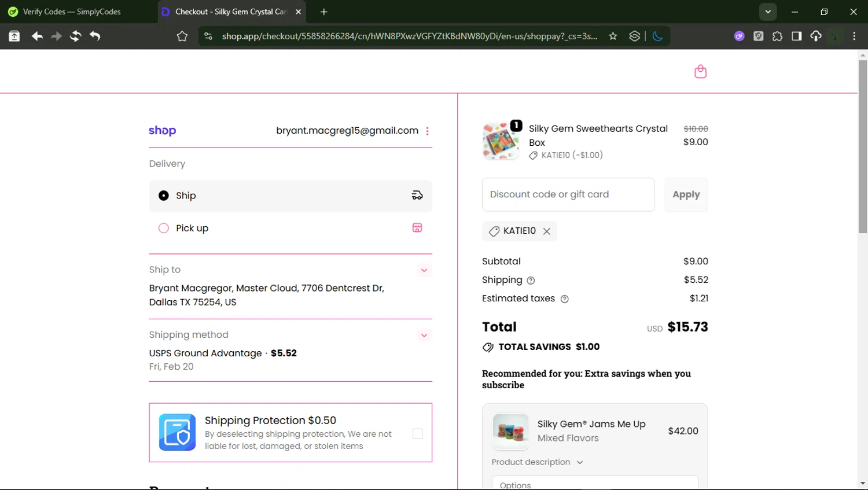The image size is (868, 490).
Task: Click the Silky Gem Sweethearts Crystal Box thumbnail
Action: [x=501, y=141]
